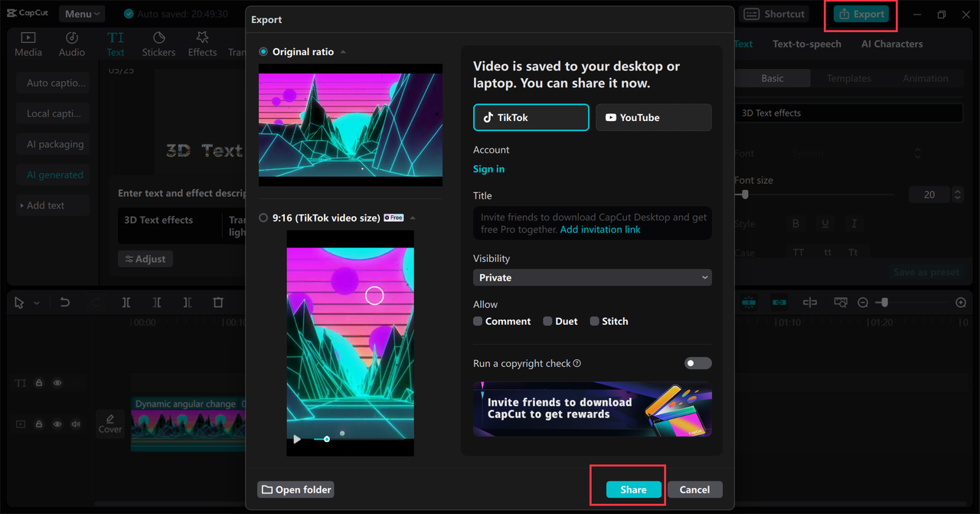980x514 pixels.
Task: Open the Visibility Private dropdown
Action: (593, 277)
